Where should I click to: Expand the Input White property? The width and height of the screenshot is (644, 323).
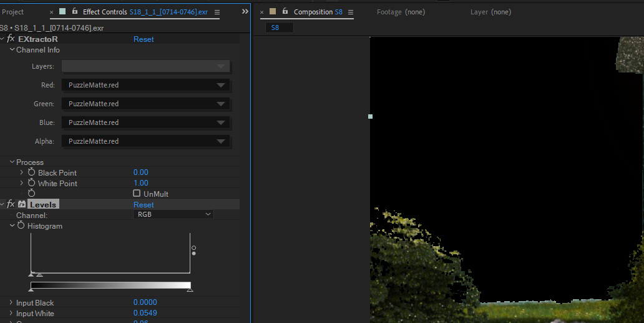(x=11, y=313)
